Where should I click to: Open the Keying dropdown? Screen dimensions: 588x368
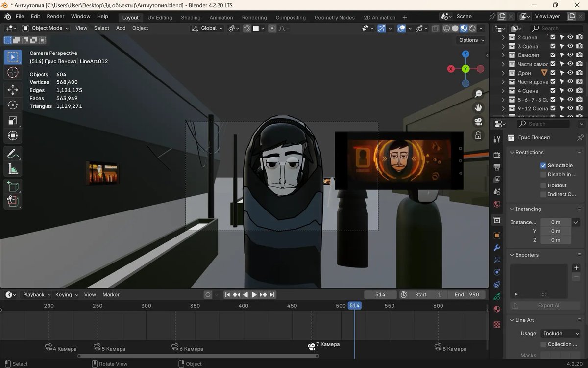pos(67,295)
